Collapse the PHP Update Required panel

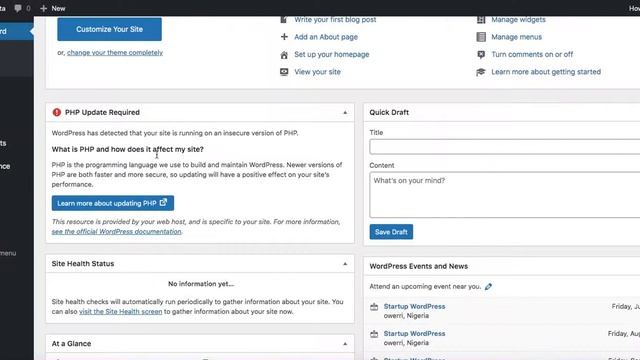345,112
